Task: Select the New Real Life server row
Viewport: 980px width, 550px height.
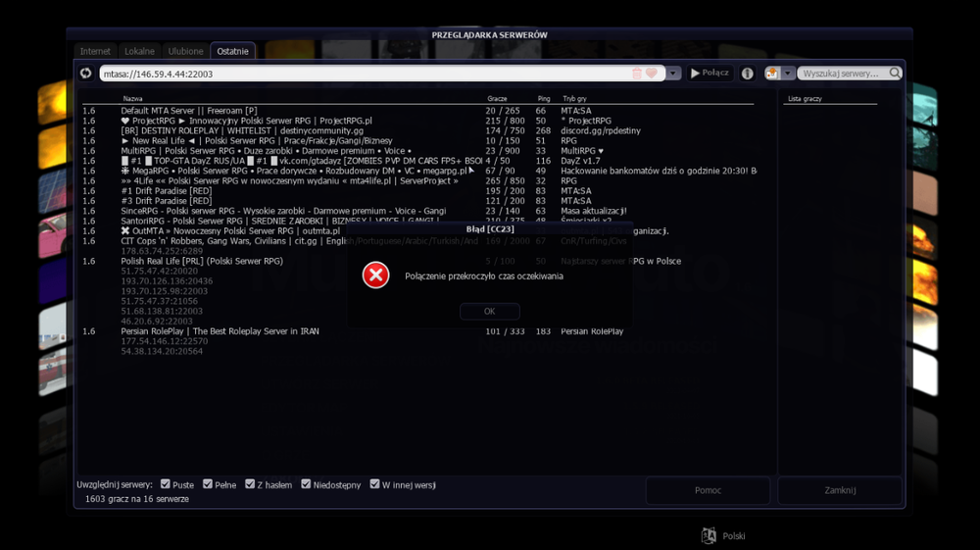Action: pyautogui.click(x=417, y=140)
